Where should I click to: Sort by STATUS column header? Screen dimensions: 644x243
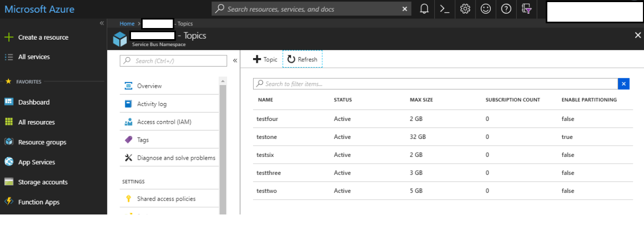(343, 100)
